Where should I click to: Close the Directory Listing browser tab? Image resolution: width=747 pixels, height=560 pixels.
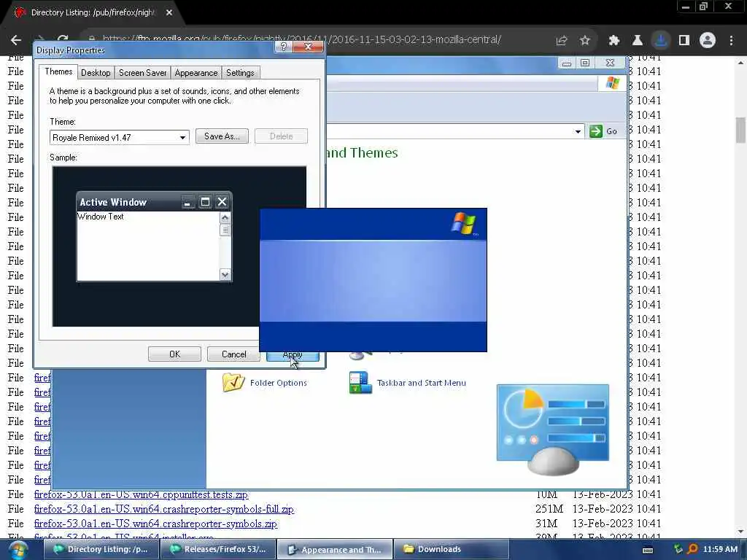pyautogui.click(x=169, y=13)
